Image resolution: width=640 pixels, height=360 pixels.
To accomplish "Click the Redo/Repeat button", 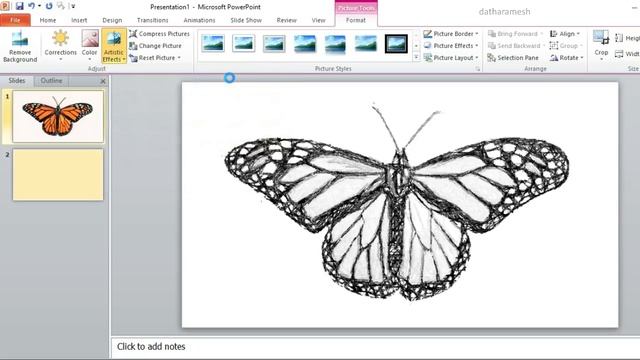I will pyautogui.click(x=49, y=6).
